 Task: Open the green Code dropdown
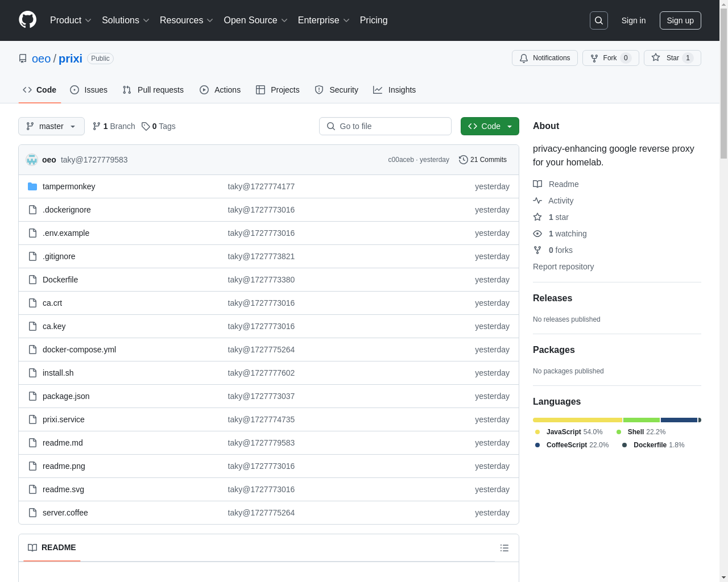(x=490, y=126)
